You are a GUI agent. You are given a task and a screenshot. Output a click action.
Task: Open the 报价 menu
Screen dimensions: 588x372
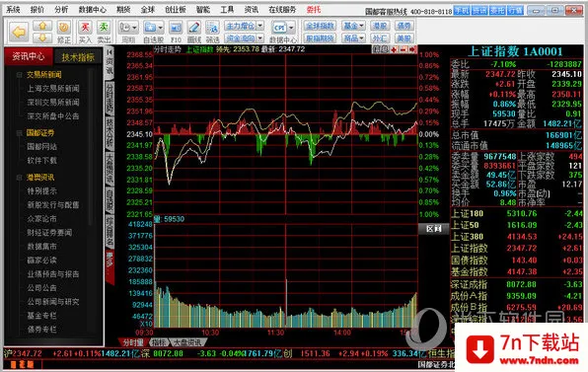click(x=37, y=10)
